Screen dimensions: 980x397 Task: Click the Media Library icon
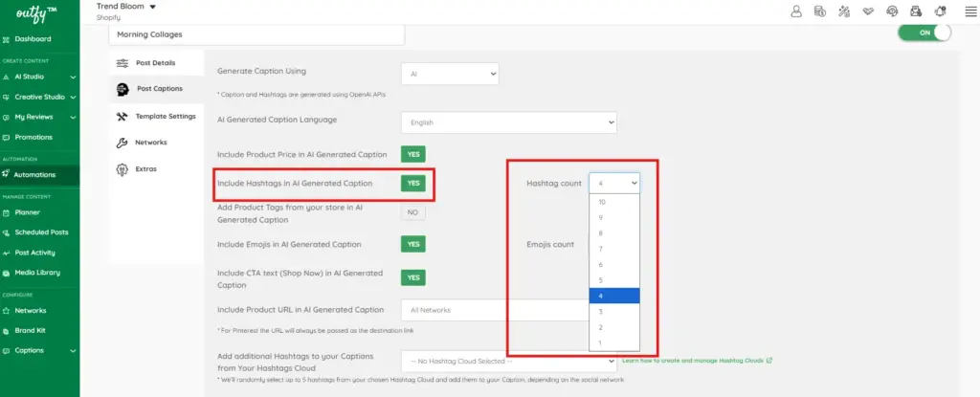(7, 274)
